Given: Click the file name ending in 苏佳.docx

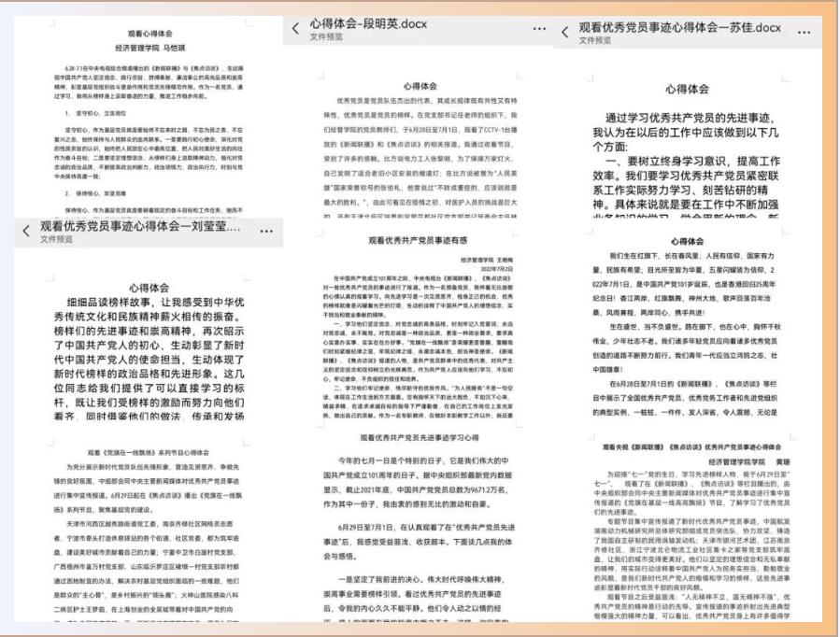Looking at the screenshot, I should click(680, 27).
